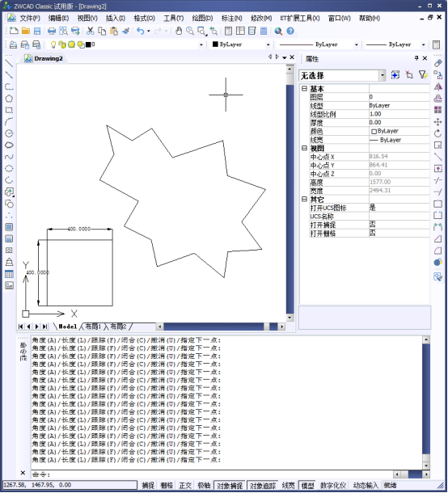Toggle 对象追踪 object tracking
The height and width of the screenshot is (493, 448).
coord(263,485)
